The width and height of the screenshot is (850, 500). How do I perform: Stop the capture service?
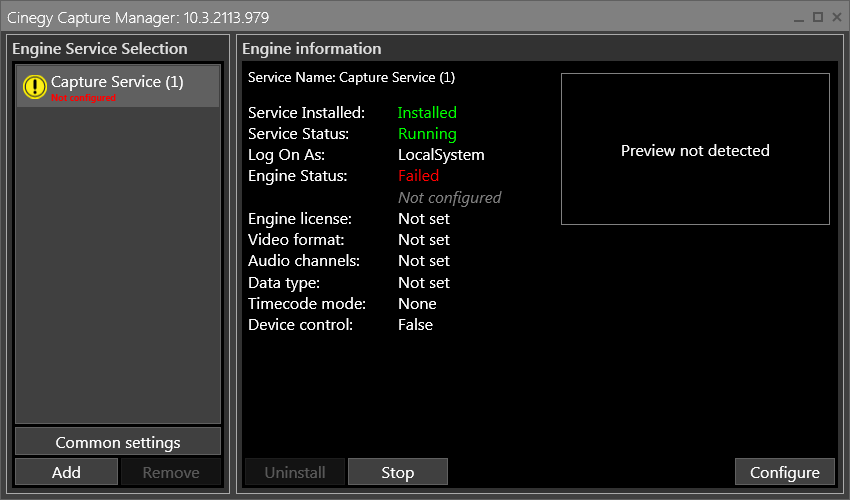(397, 472)
